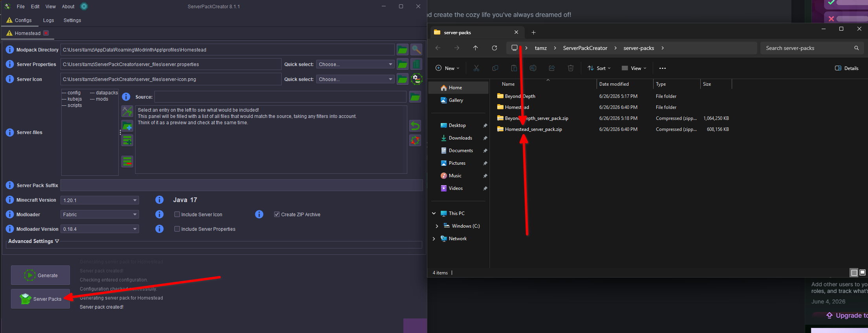This screenshot has width=868, height=333.
Task: Click the remove selected server-file entry icon
Action: click(x=127, y=162)
